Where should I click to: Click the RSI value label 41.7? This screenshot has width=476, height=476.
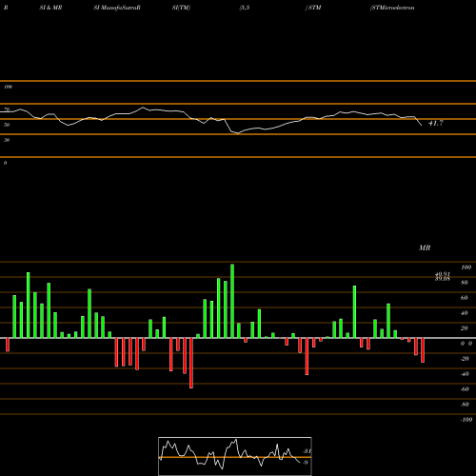[x=436, y=123]
